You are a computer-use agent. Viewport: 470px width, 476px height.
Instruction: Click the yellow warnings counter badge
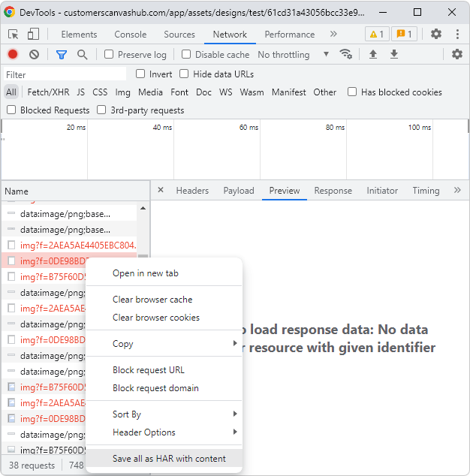coord(377,34)
